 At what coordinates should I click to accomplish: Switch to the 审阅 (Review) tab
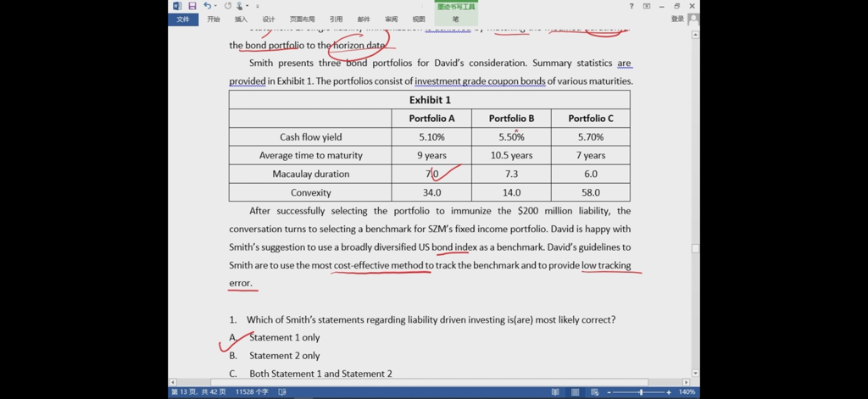point(392,19)
